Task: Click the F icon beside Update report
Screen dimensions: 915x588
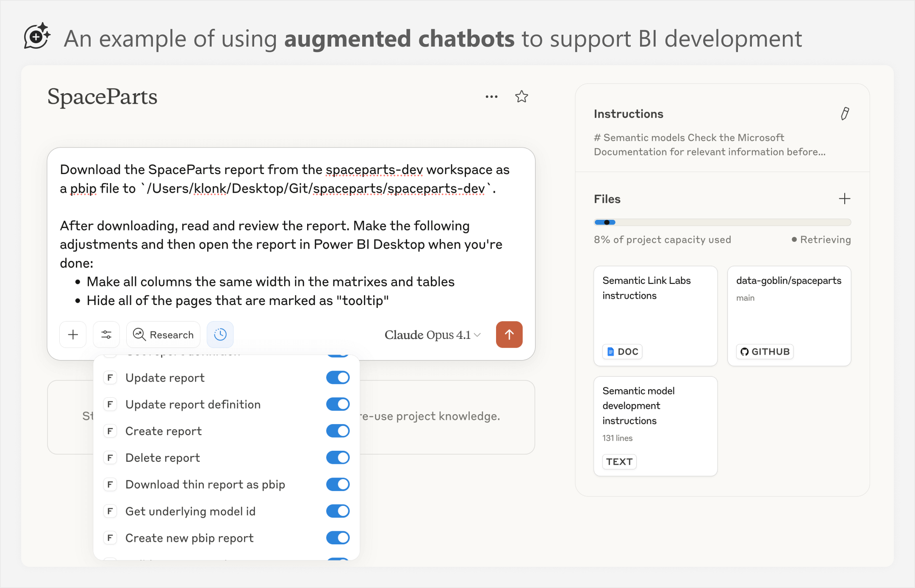Action: [110, 377]
